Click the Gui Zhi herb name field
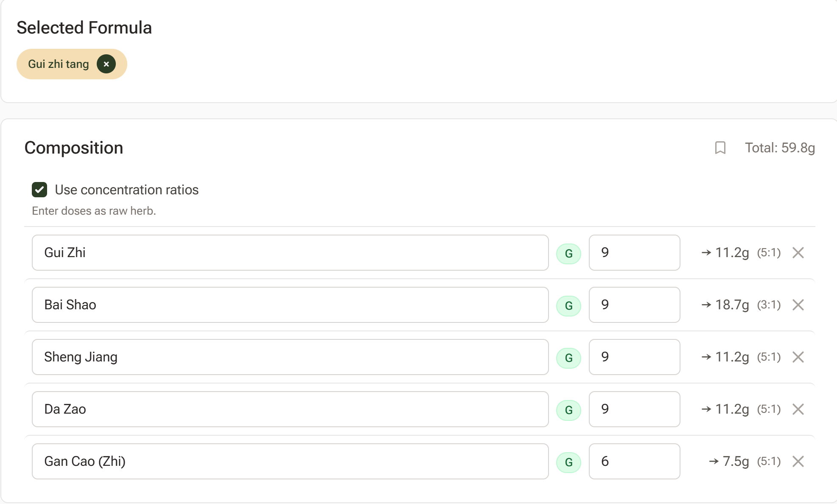Image resolution: width=837 pixels, height=504 pixels. (290, 252)
